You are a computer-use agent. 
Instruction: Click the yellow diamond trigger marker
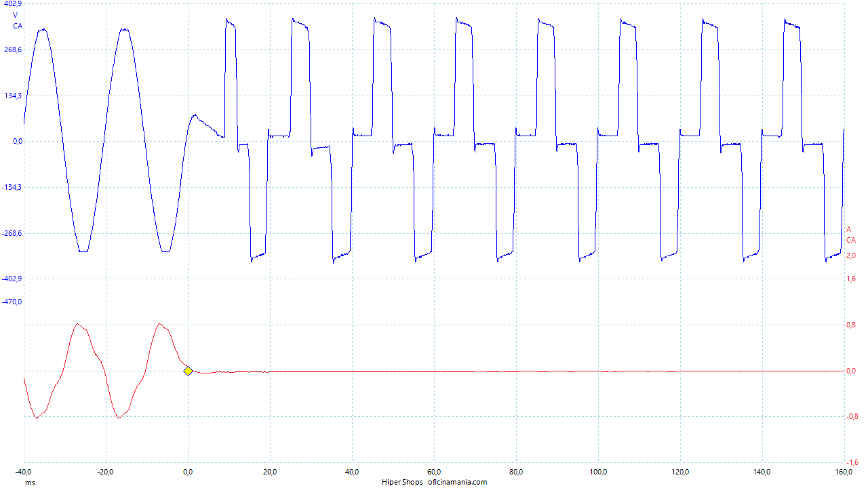pos(188,370)
